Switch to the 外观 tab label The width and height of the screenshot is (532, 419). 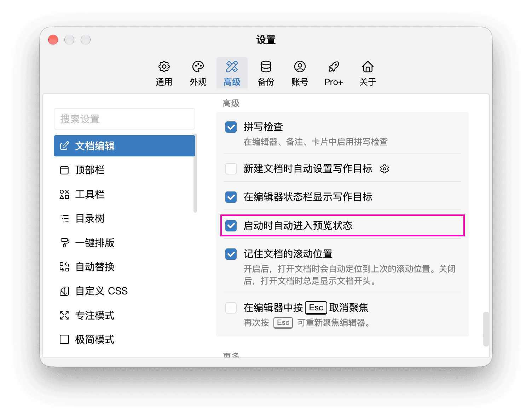click(198, 82)
